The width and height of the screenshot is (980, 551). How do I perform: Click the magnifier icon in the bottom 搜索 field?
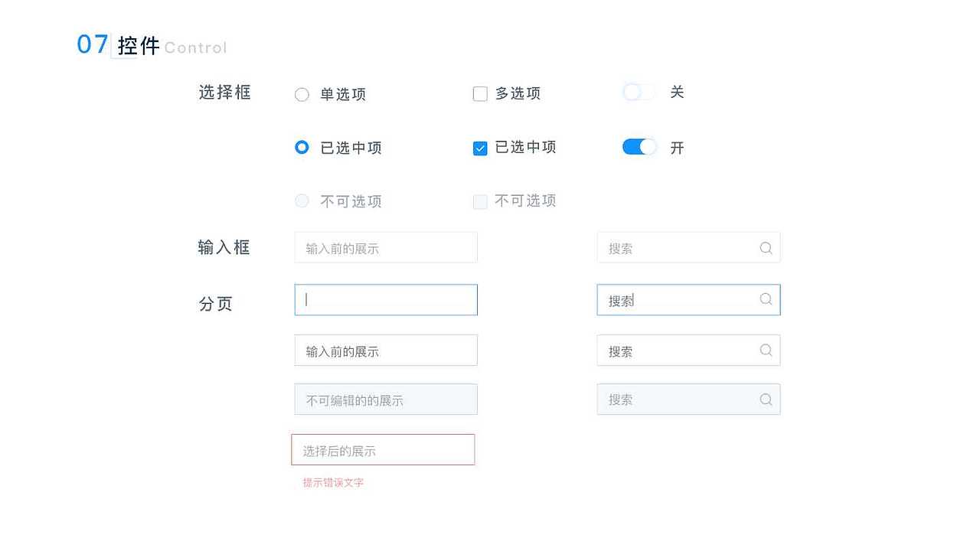766,399
